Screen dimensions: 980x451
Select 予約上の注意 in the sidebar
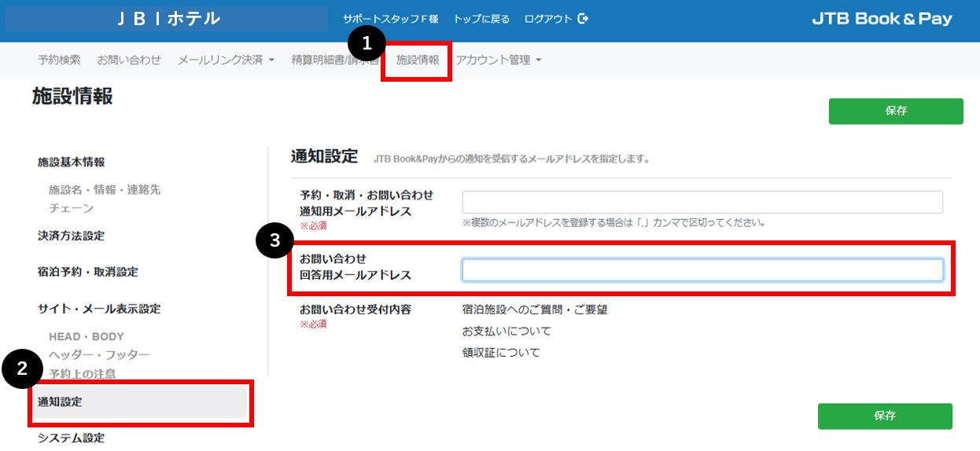tap(83, 374)
